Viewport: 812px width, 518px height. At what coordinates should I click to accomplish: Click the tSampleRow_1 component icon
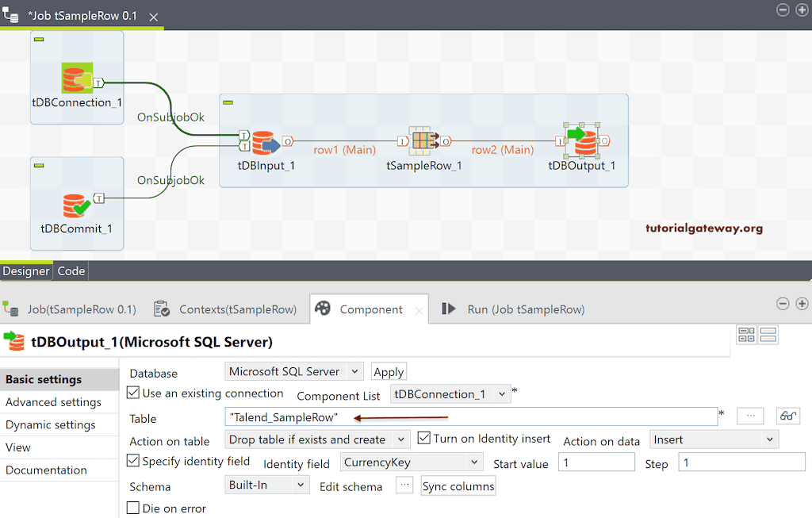pos(424,141)
